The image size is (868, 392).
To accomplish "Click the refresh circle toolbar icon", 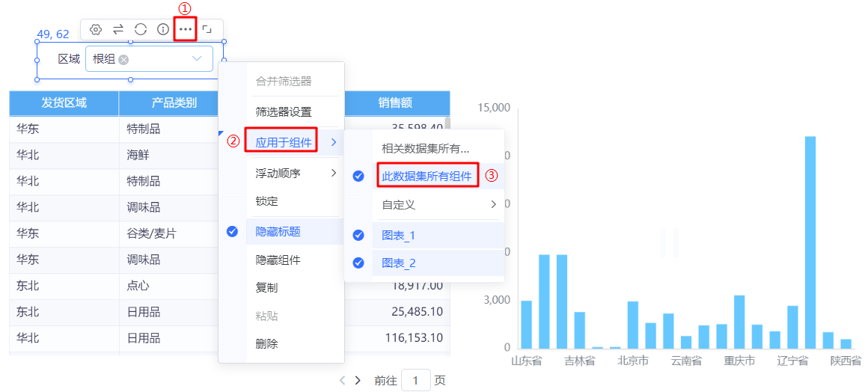I will [141, 29].
